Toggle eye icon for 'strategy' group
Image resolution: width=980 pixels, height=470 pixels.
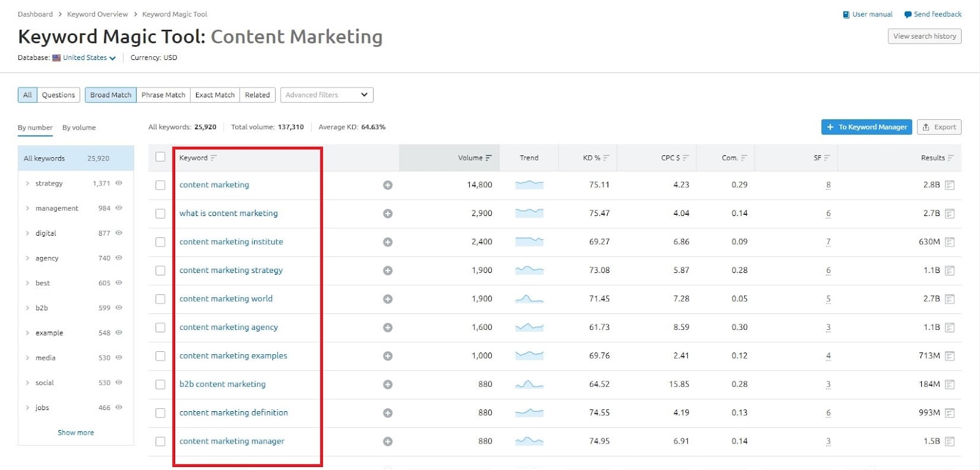tap(119, 183)
